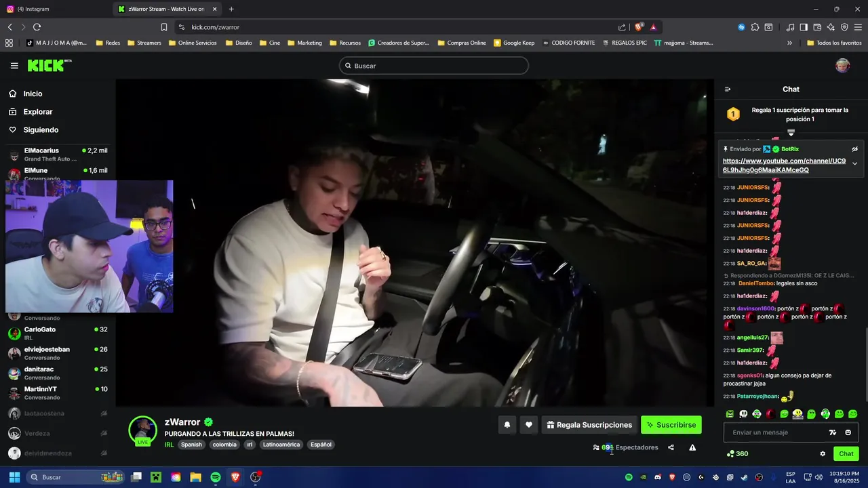Open the Brave Wallet icon
The image size is (868, 488).
coord(817,27)
